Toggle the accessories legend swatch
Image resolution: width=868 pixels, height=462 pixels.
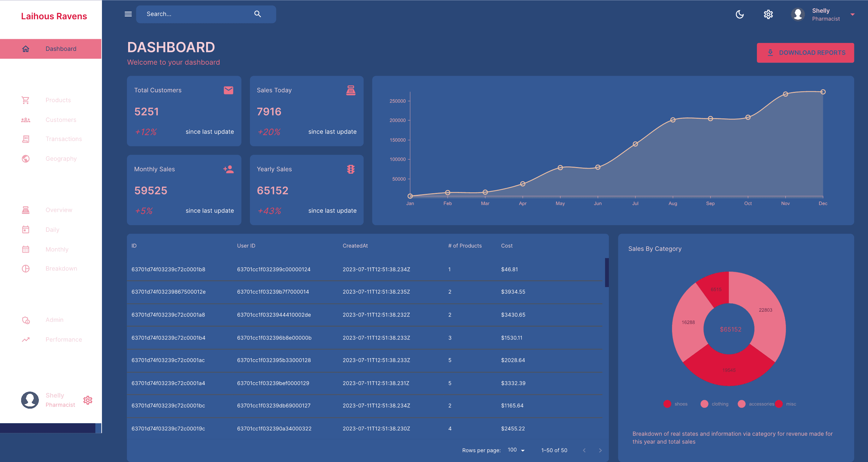tap(741, 404)
